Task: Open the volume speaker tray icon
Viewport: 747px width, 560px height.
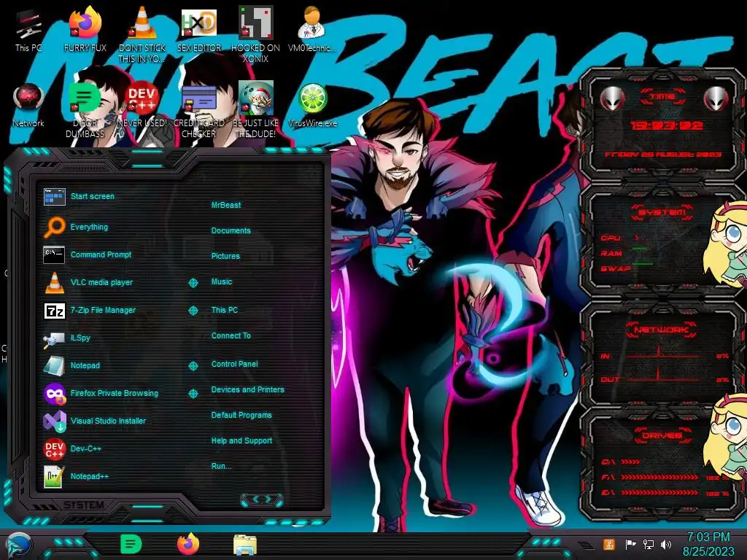Action: [666, 544]
